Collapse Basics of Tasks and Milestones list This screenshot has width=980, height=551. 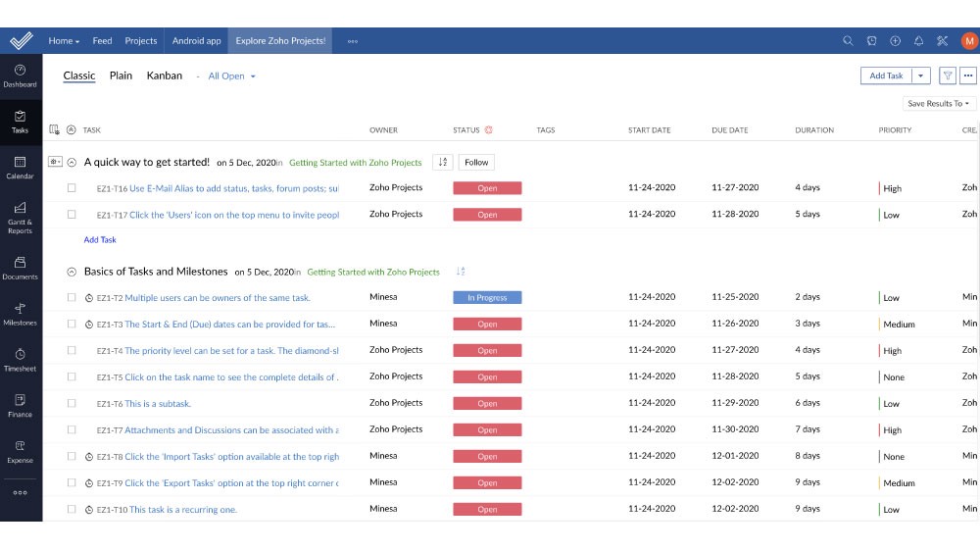pos(72,272)
